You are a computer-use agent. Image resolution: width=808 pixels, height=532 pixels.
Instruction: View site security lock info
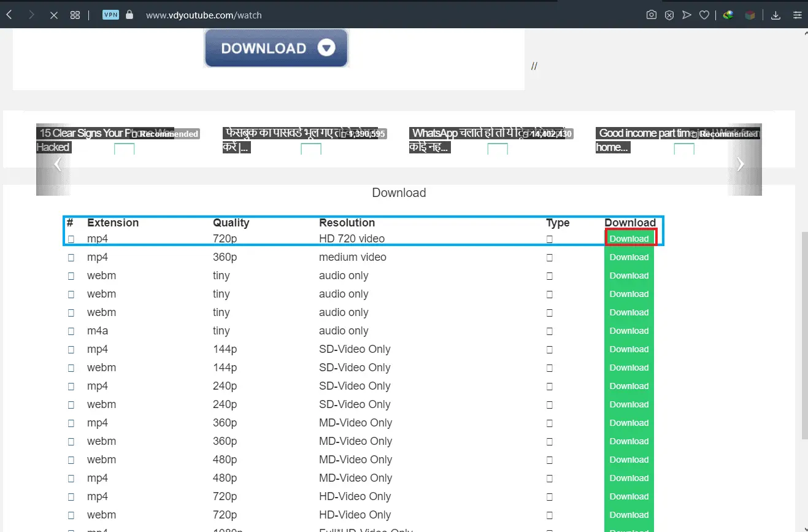pyautogui.click(x=129, y=15)
